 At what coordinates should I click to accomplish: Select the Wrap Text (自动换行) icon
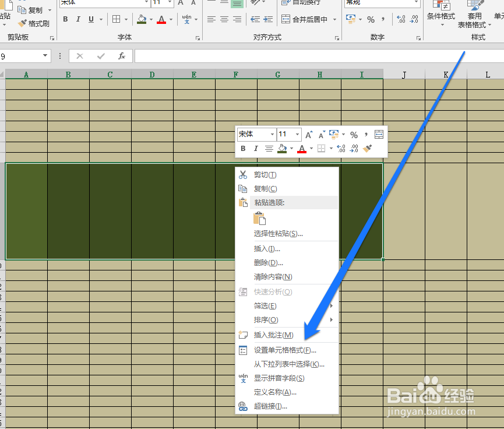(x=285, y=4)
